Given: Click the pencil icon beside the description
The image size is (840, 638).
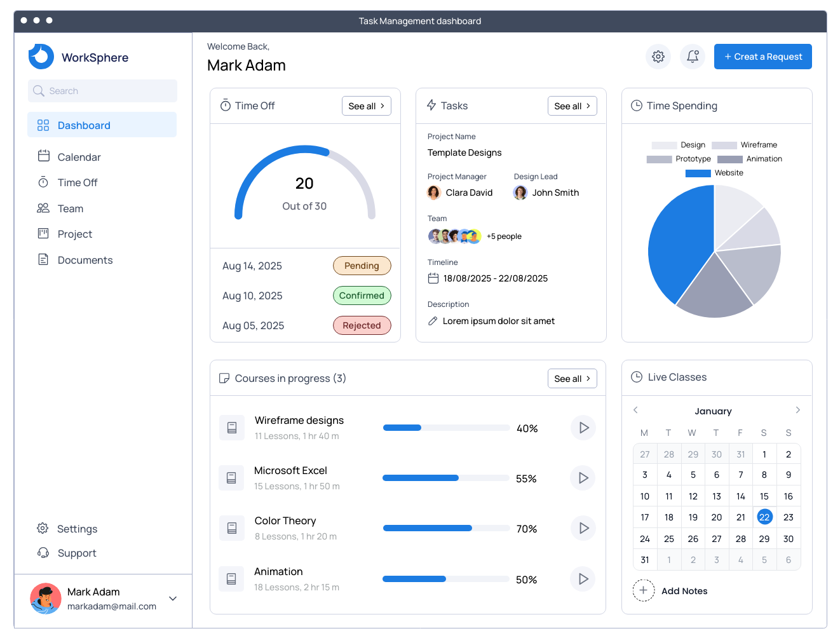Looking at the screenshot, I should [433, 321].
